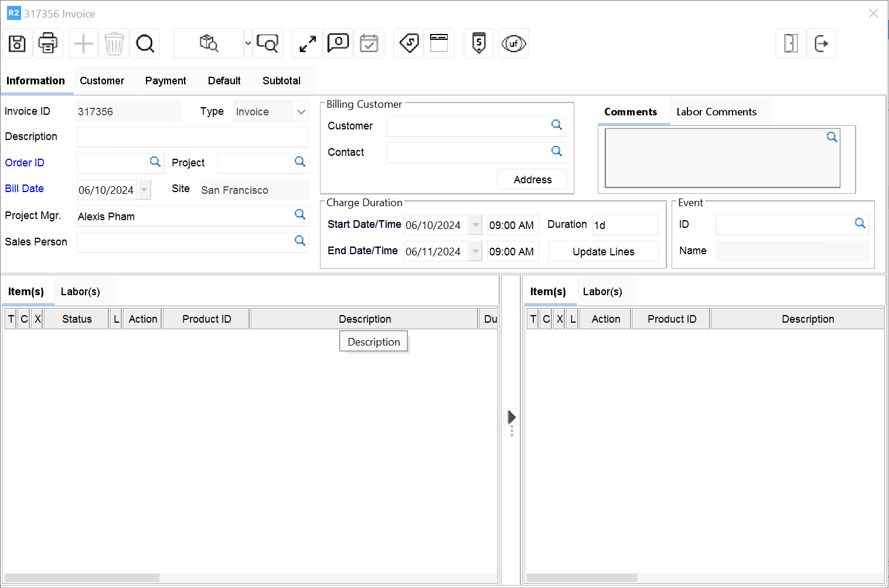889x588 pixels.
Task: Toggle the 'uf' eye icon
Action: [513, 43]
